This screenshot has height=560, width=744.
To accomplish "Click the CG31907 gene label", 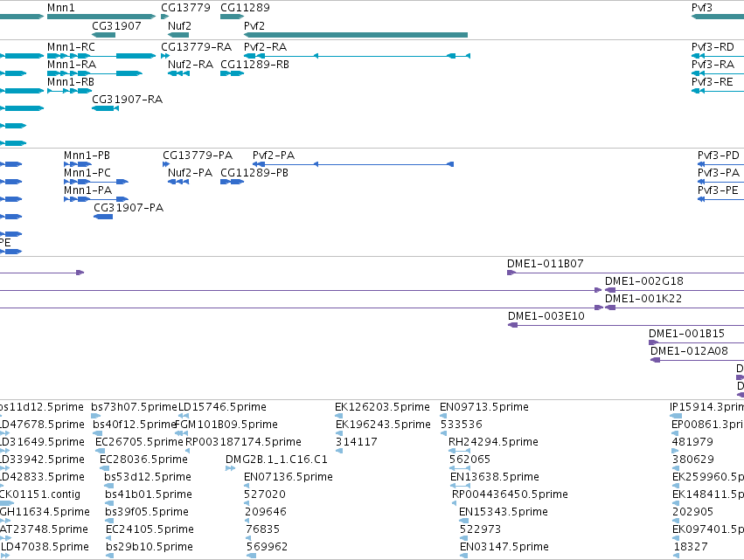I will tap(116, 26).
